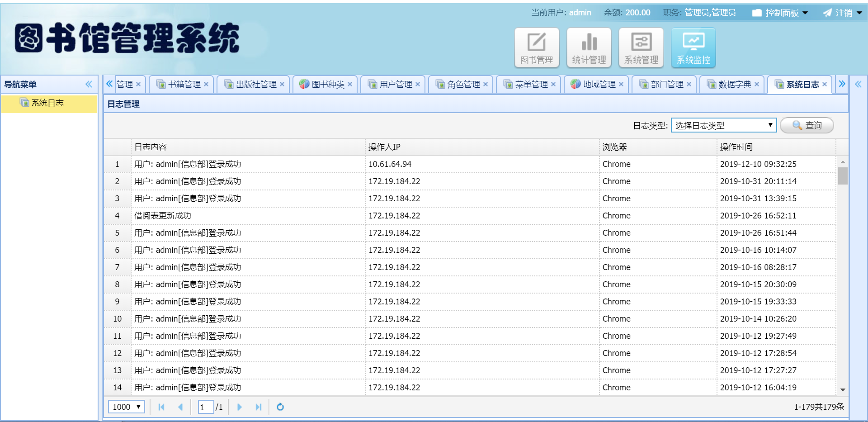Select row 4 借阅表更新成功
868x422 pixels.
pyautogui.click(x=470, y=216)
